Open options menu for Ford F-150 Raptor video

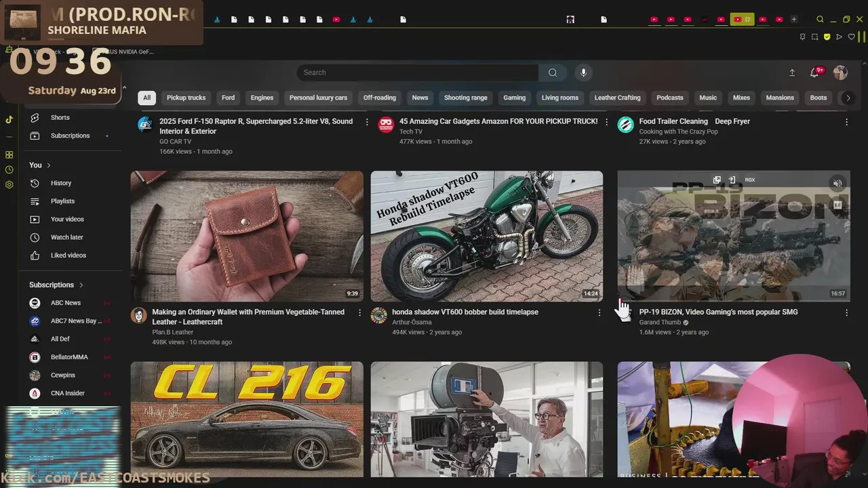[x=367, y=122]
